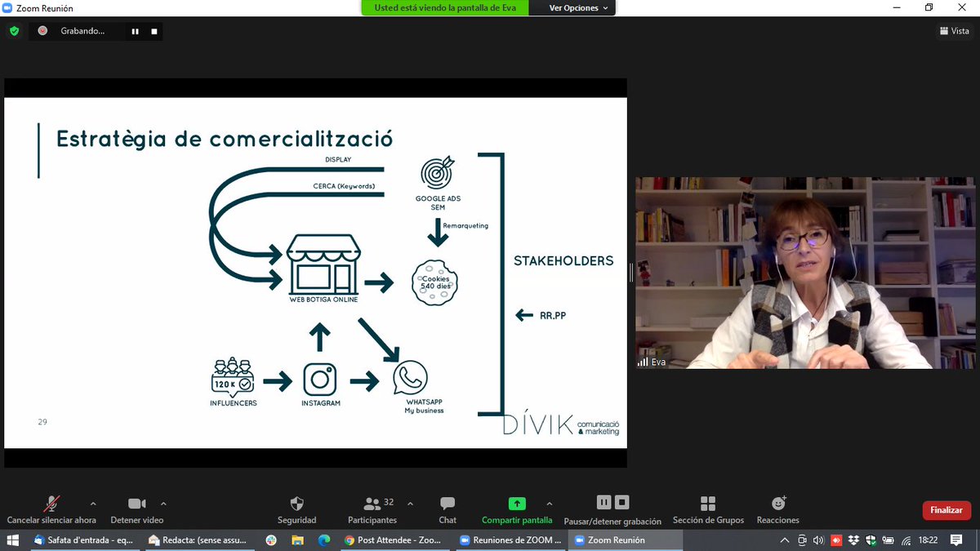This screenshot has height=551, width=980.
Task: Switch to Reuniones de ZOOM taskbar window
Action: pos(511,540)
